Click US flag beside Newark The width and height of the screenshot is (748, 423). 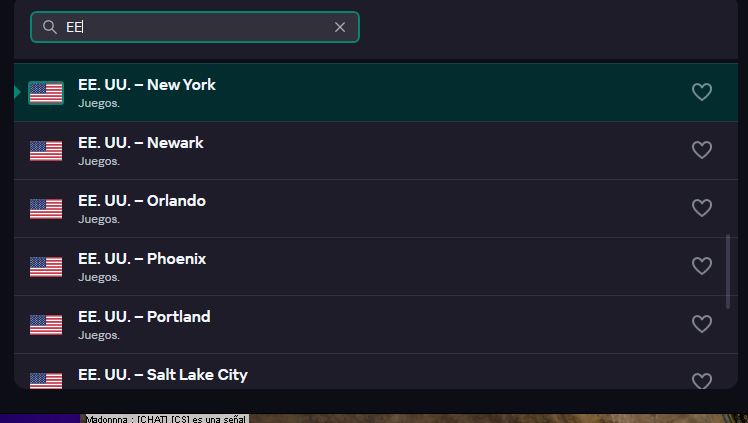click(x=46, y=151)
